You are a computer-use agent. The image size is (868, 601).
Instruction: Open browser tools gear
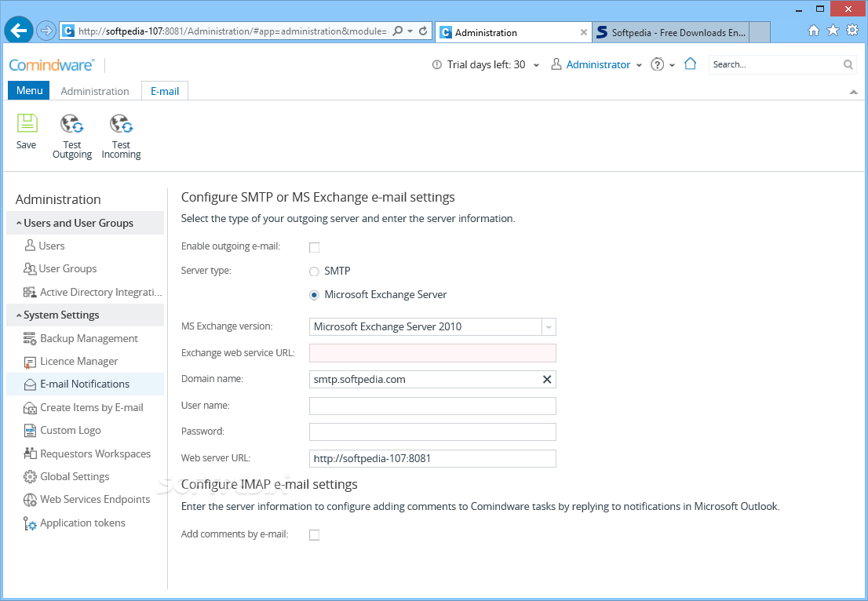[x=852, y=30]
